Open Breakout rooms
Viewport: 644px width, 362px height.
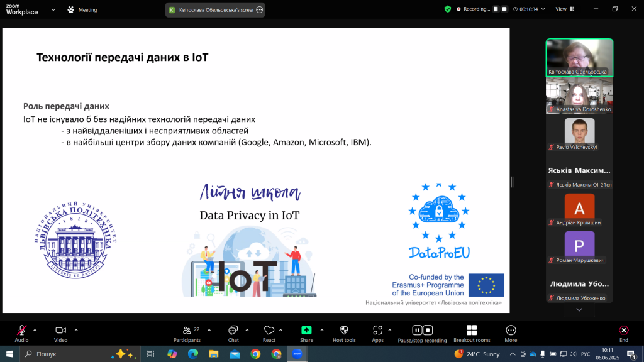tap(472, 331)
